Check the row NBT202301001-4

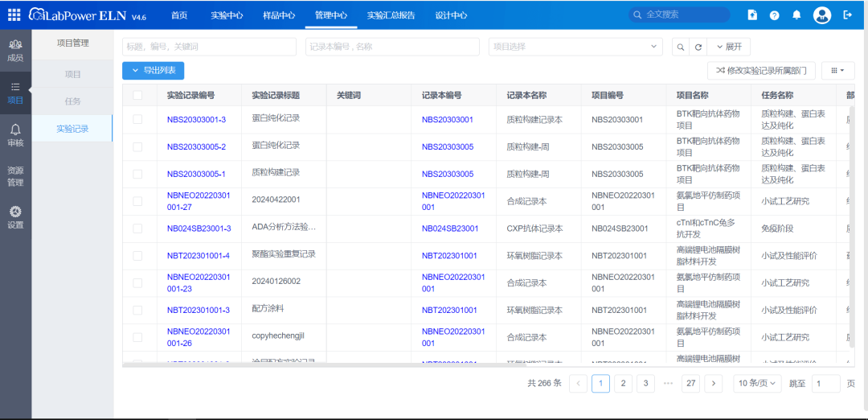pos(137,255)
